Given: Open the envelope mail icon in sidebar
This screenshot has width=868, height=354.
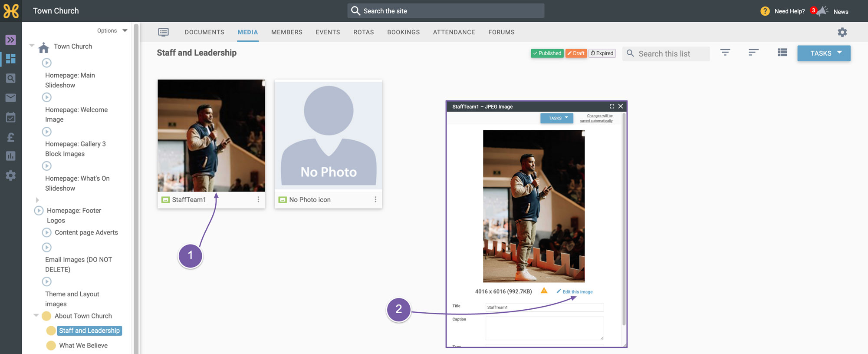Looking at the screenshot, I should pyautogui.click(x=11, y=98).
